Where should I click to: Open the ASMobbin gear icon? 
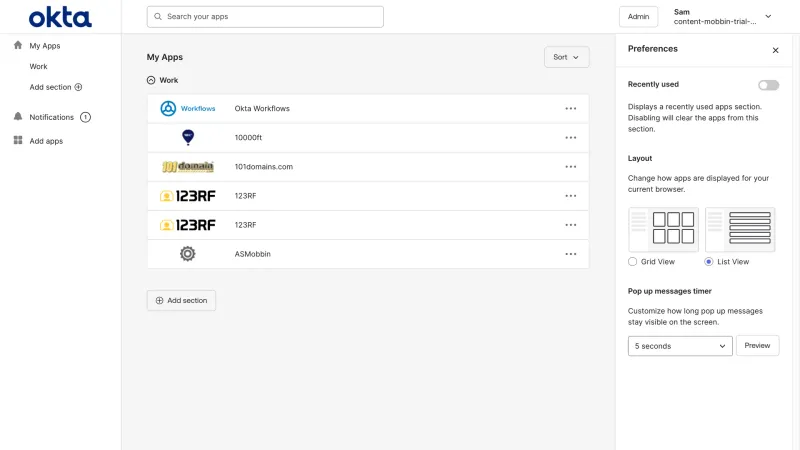pos(188,254)
